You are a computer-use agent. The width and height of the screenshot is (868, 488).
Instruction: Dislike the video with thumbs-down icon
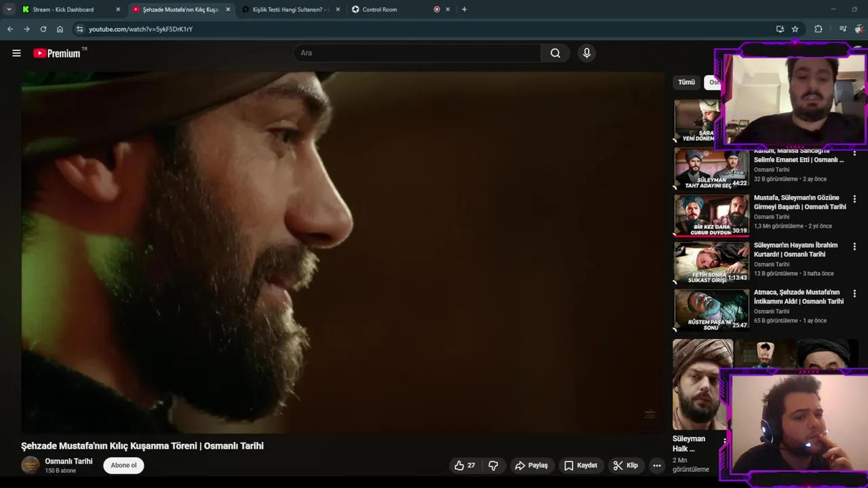click(x=493, y=465)
